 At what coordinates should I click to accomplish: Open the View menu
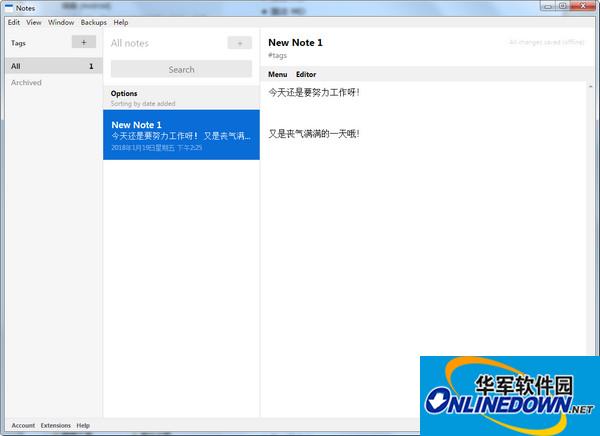point(34,22)
